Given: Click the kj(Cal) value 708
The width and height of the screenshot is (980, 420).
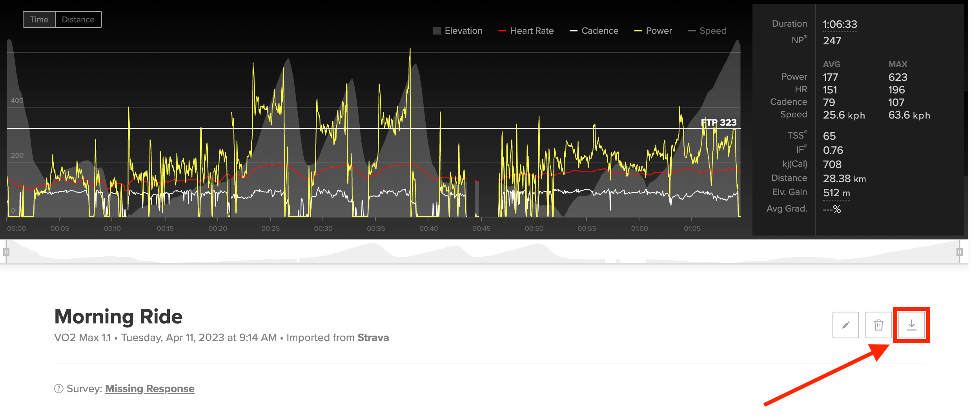Looking at the screenshot, I should point(832,164).
